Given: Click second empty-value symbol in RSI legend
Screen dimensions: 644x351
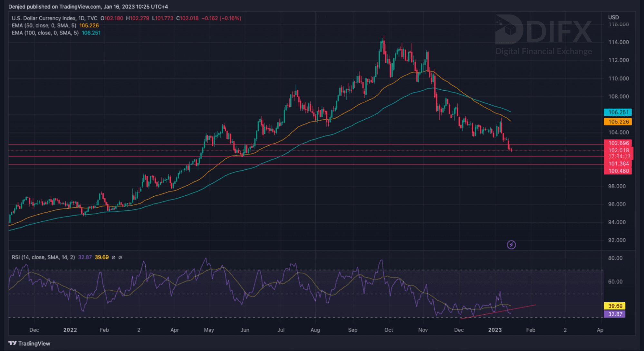Looking at the screenshot, I should click(120, 258).
